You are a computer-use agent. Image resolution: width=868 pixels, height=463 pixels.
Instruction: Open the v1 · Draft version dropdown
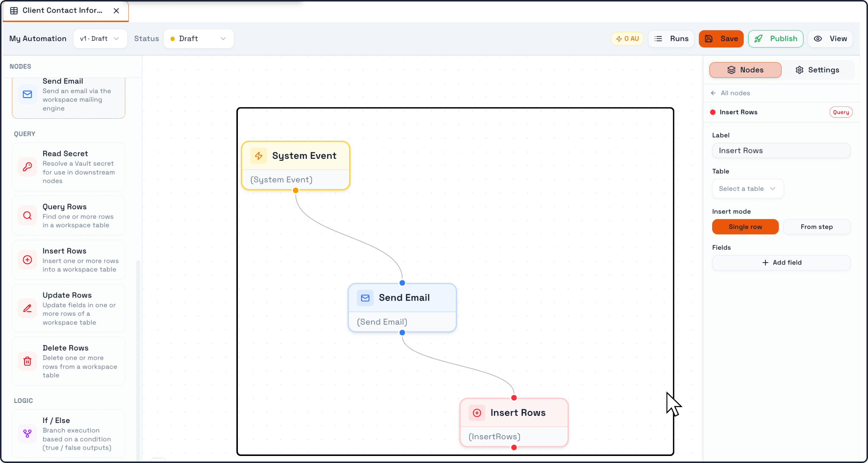click(100, 39)
